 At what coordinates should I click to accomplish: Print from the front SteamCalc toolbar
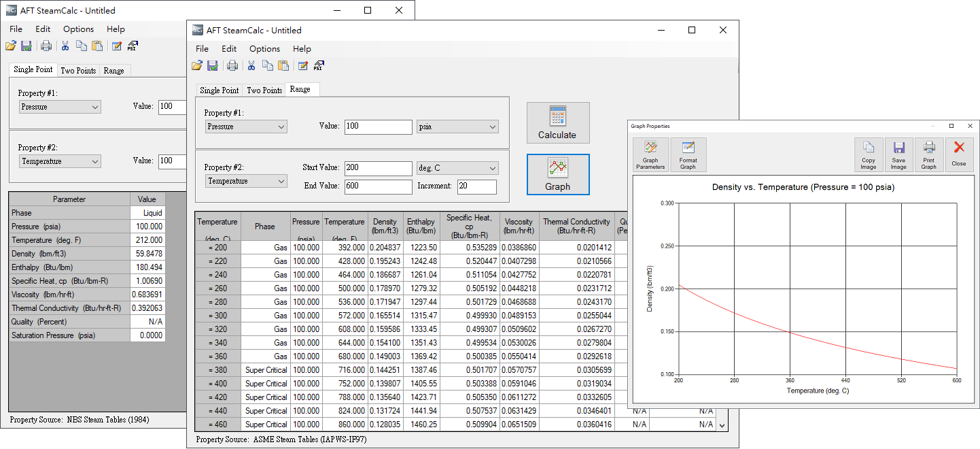tap(232, 65)
